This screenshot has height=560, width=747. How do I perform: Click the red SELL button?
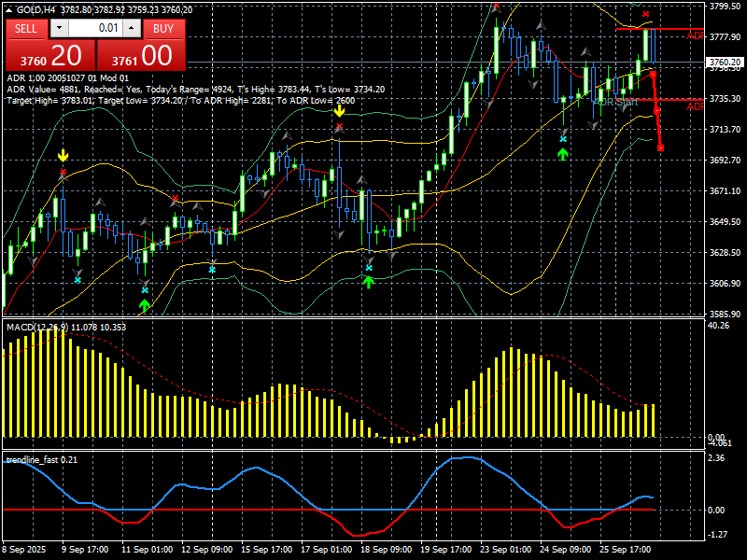click(26, 29)
